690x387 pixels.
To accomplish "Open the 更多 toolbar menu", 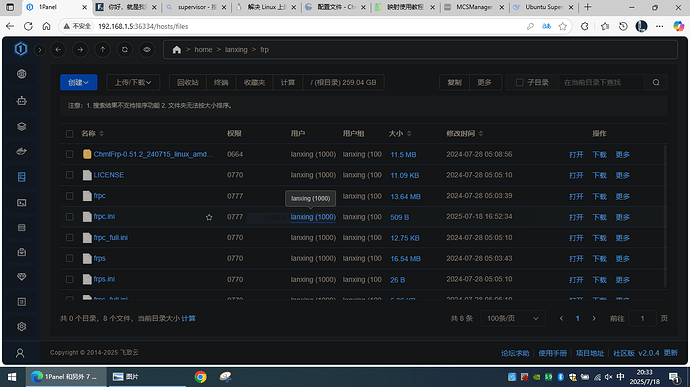I will click(484, 82).
